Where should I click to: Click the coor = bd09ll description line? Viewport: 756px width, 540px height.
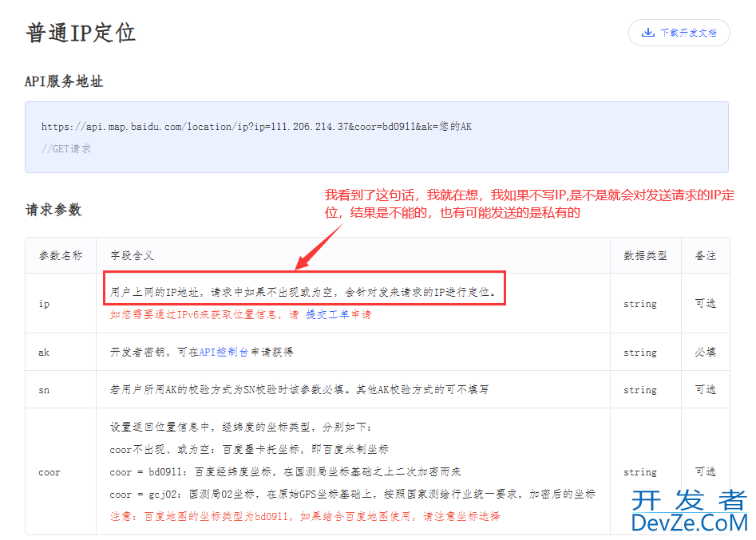(x=286, y=471)
